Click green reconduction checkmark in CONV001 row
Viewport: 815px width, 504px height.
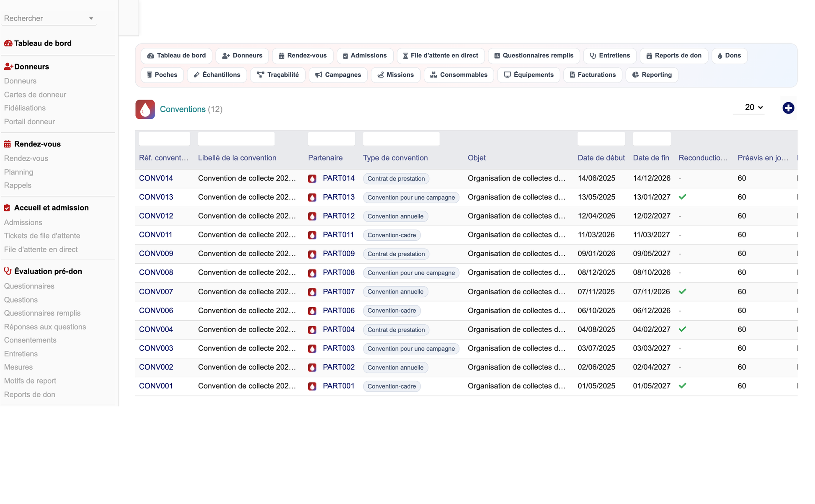[x=683, y=386]
